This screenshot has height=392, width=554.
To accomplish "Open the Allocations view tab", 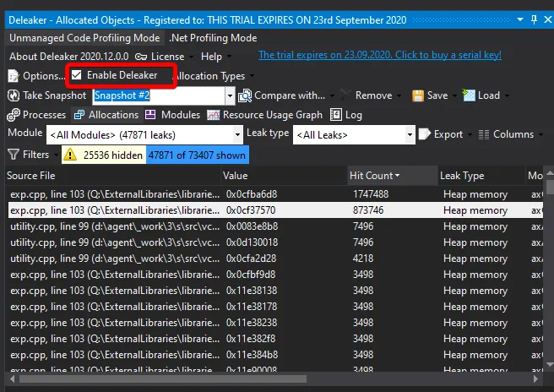I will [106, 115].
